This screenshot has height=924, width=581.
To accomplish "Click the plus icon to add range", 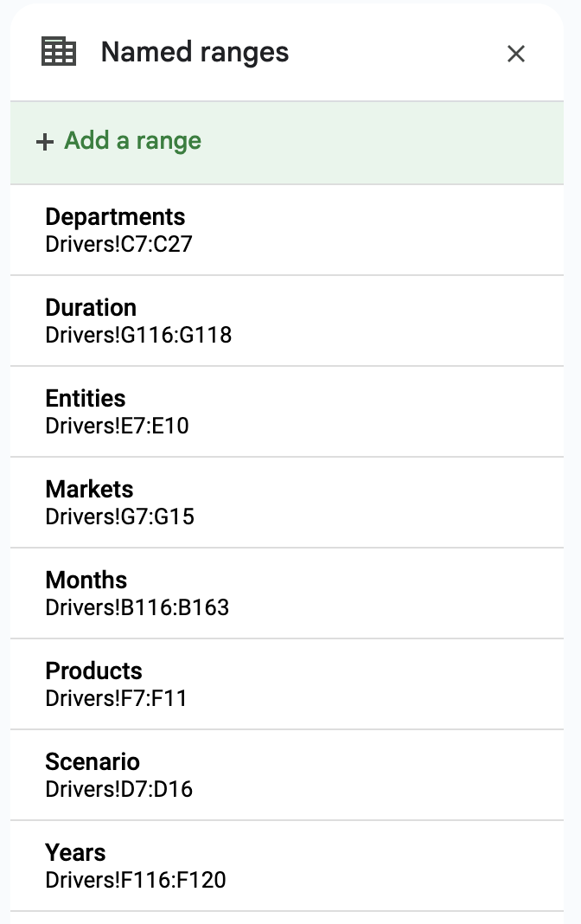I will point(44,142).
